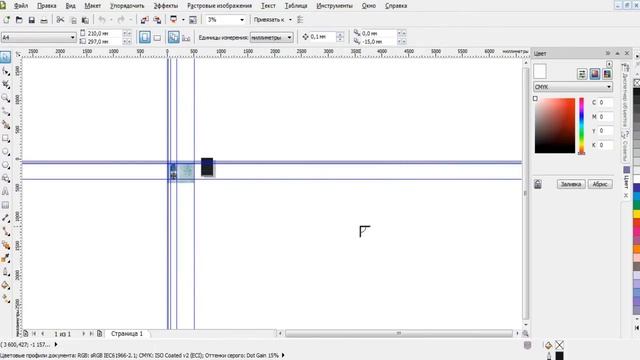Select the Basic shapes tool
Viewport: 640px width, 360px height.
coord(6,178)
